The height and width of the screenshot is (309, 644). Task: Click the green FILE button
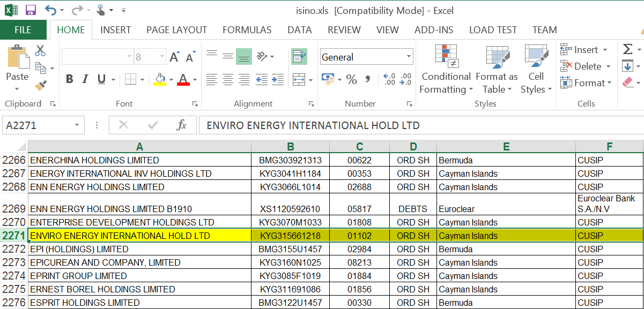click(x=23, y=30)
